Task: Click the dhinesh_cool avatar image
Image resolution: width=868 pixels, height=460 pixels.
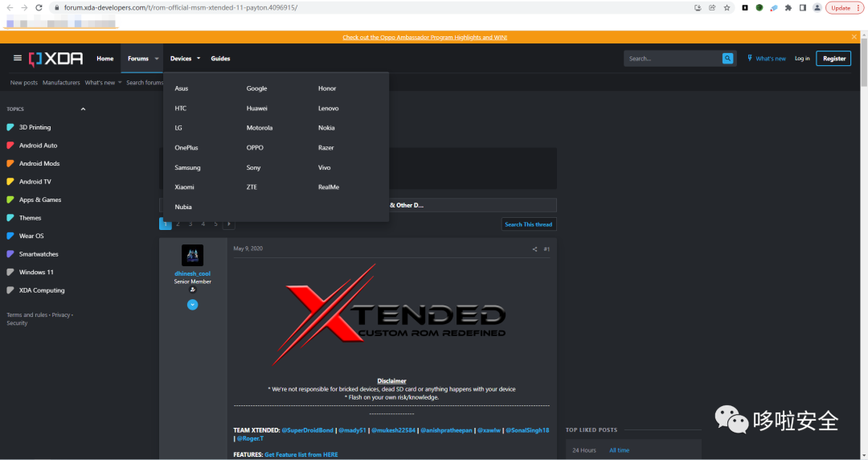Action: [193, 256]
